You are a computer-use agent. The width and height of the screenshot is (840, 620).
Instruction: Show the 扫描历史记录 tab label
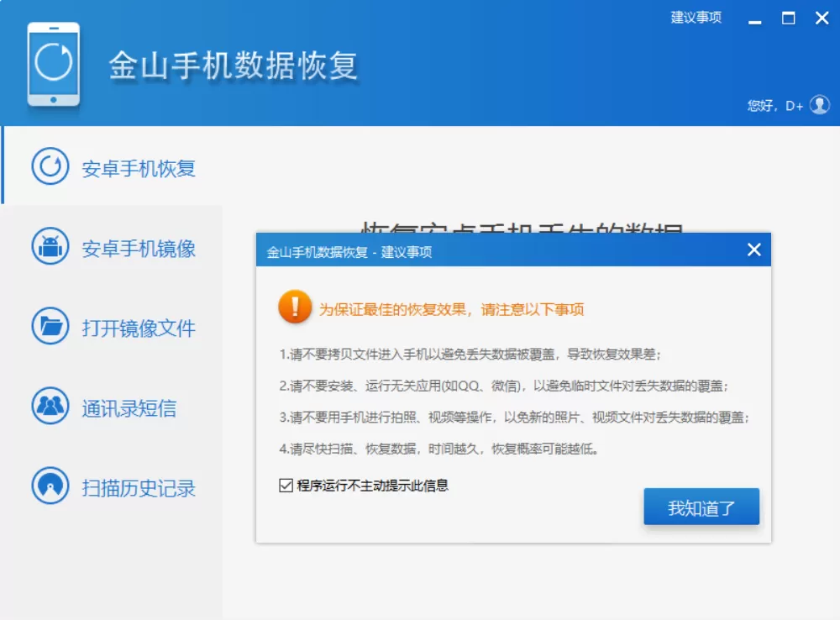(x=139, y=488)
